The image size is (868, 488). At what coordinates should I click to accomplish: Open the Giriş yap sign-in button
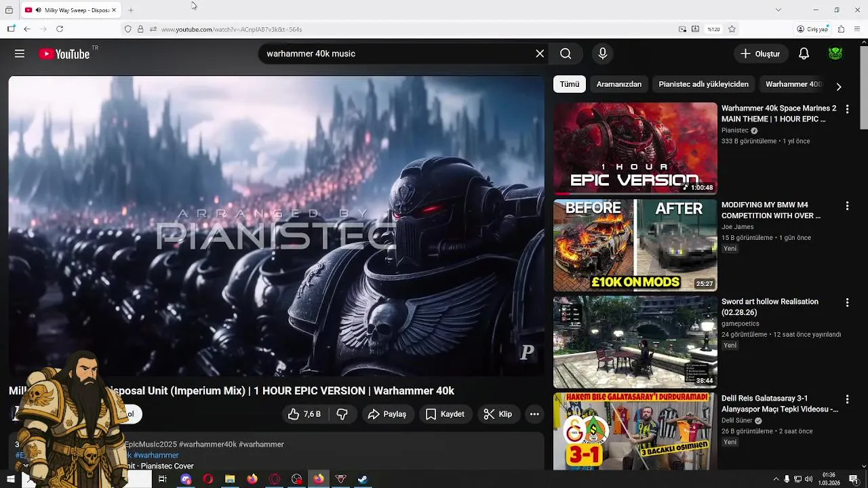tap(813, 29)
